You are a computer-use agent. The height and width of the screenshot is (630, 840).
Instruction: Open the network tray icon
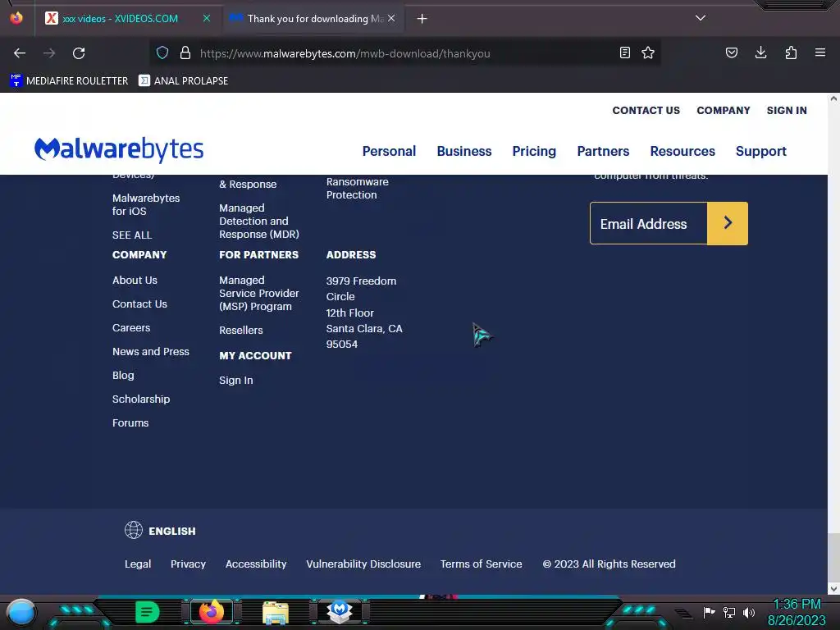(729, 612)
